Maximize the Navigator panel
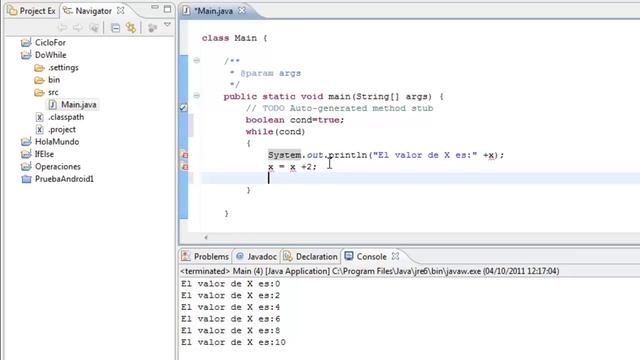This screenshot has height=360, width=640. point(167,9)
